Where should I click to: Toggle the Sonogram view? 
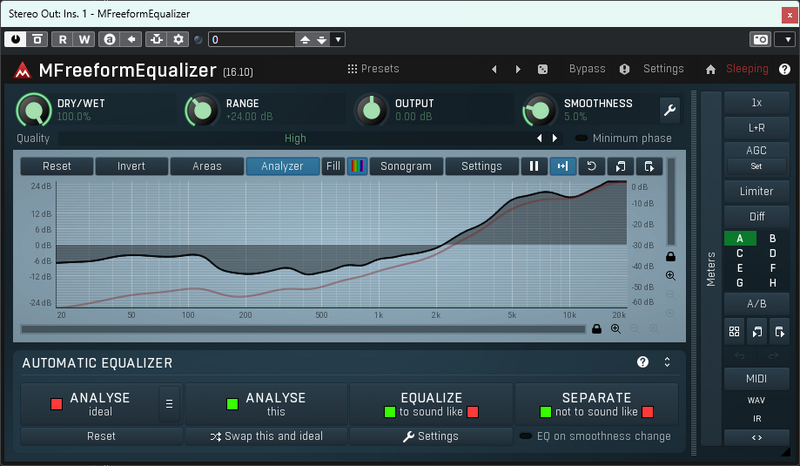click(x=406, y=166)
